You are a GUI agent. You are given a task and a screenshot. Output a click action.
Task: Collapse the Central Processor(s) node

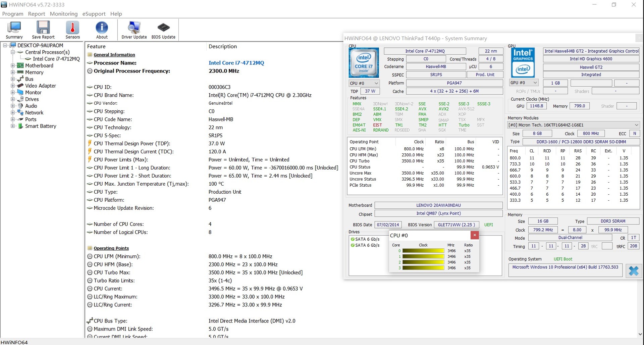13,52
